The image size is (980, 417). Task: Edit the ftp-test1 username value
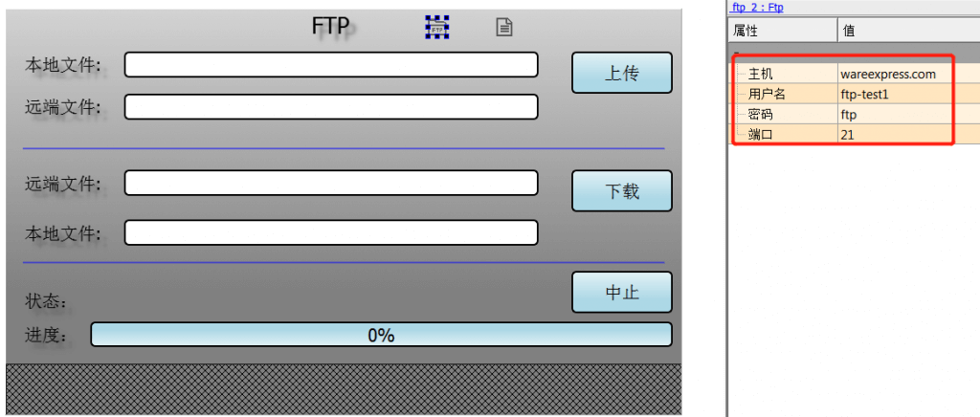[864, 95]
